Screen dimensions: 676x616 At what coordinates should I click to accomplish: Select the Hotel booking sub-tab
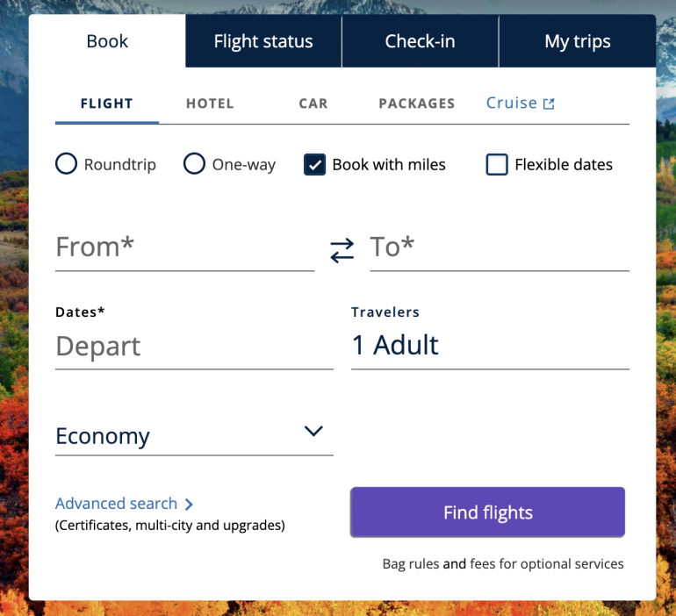210,104
